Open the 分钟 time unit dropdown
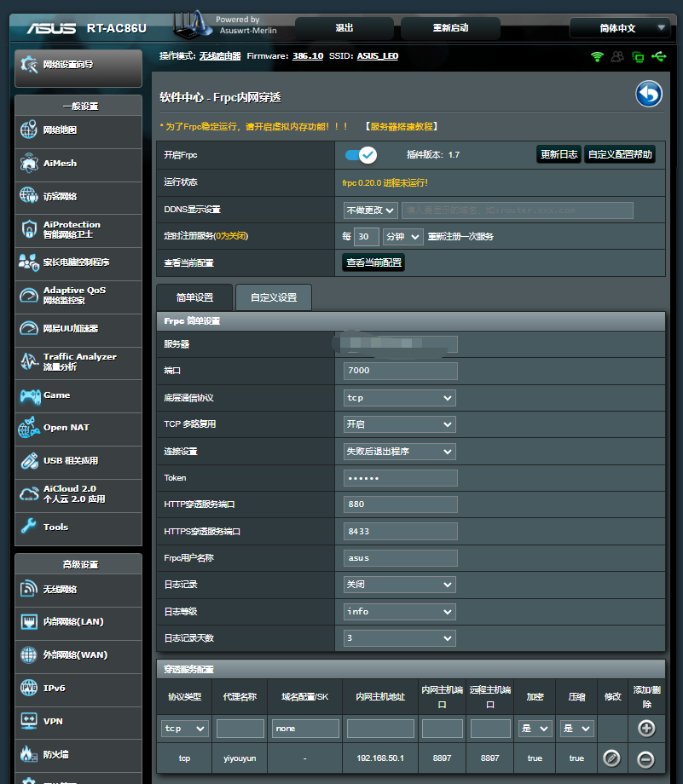 402,237
